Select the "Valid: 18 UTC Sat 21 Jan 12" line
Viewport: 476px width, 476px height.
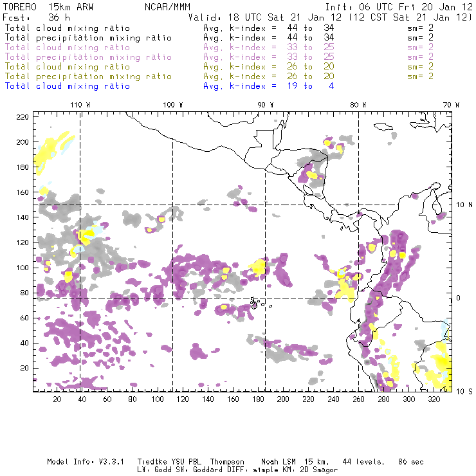pos(265,17)
